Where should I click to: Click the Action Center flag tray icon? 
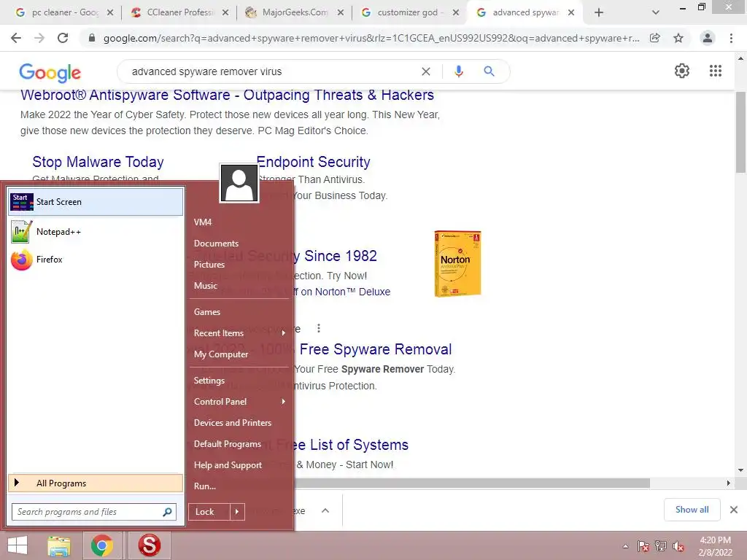point(643,546)
